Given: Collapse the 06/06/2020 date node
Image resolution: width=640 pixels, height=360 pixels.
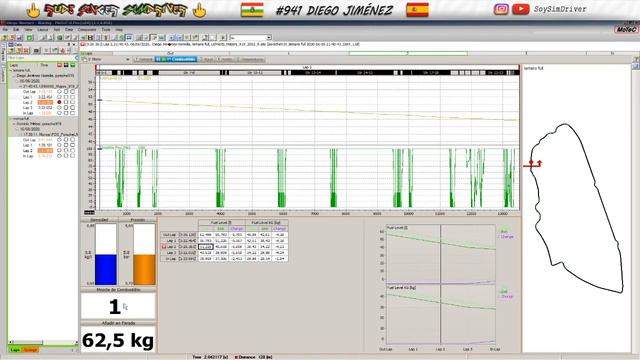Looking at the screenshot, I should pyautogui.click(x=18, y=81).
